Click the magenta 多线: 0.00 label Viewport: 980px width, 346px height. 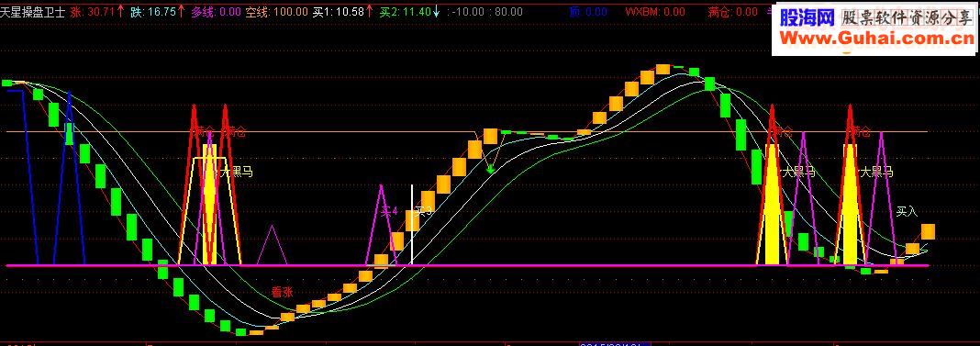pyautogui.click(x=217, y=11)
